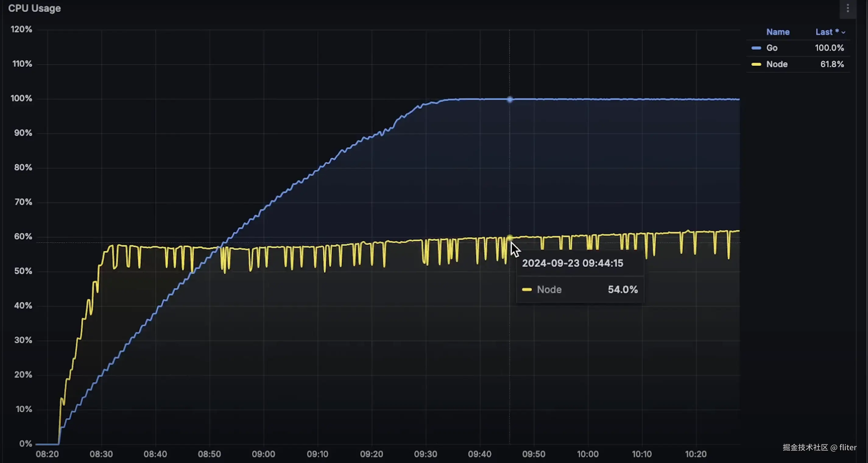Click the Node 61.8% legend value
The image size is (868, 463).
[x=832, y=64]
